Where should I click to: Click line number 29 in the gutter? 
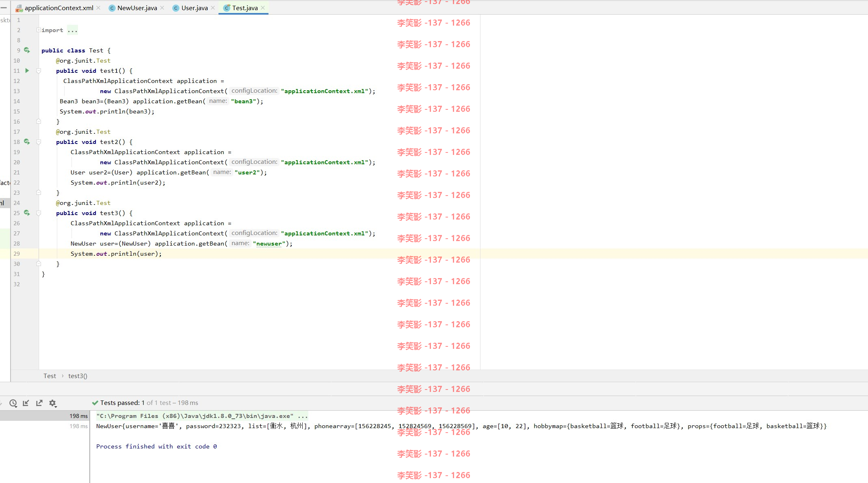[x=17, y=254]
